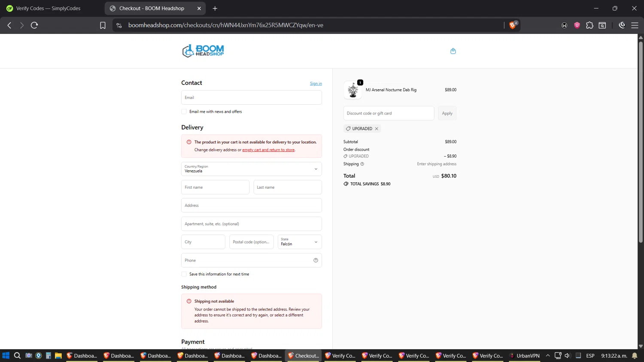644x362 pixels.
Task: Remove the UPGRADED discount code tag
Action: pyautogui.click(x=377, y=129)
